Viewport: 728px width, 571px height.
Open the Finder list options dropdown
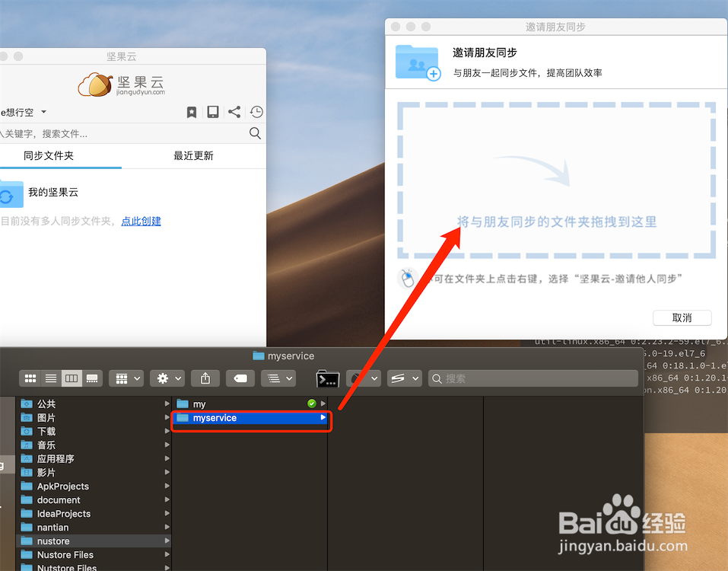point(278,378)
